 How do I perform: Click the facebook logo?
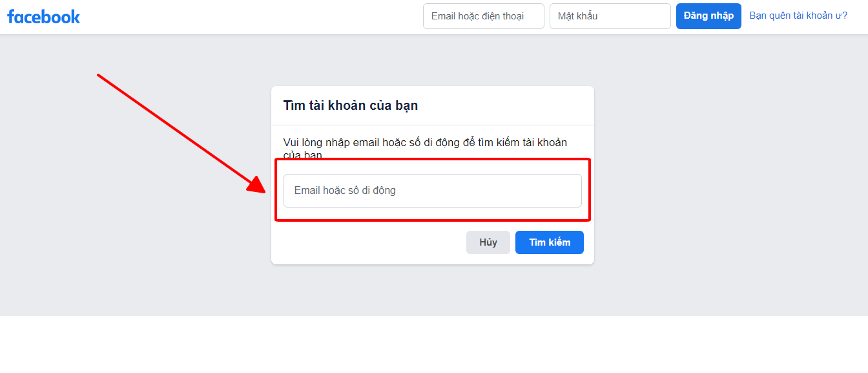tap(43, 16)
